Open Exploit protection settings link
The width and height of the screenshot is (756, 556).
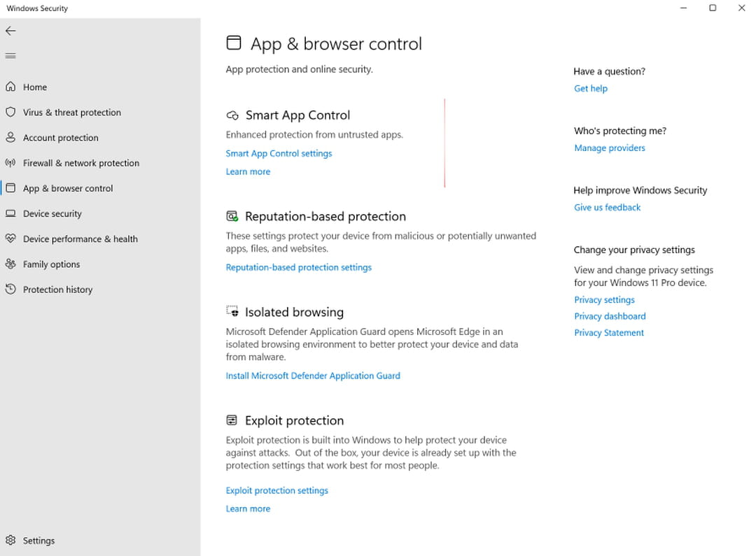276,490
